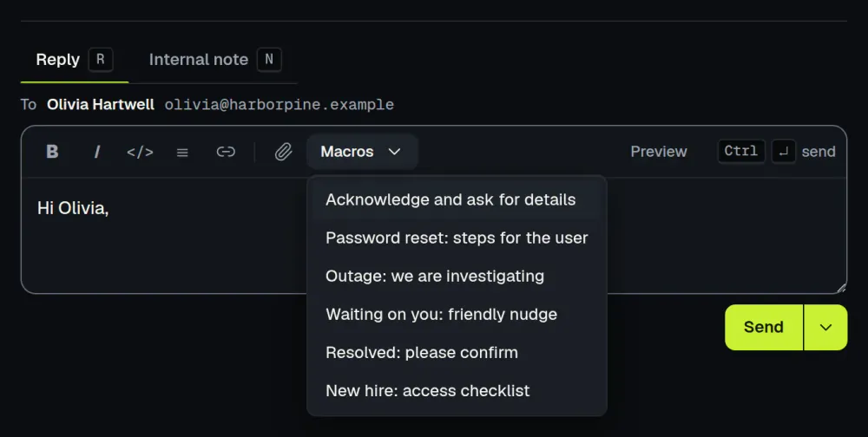
Task: Choose macro Waiting on you: friendly nudge
Action: pos(457,314)
